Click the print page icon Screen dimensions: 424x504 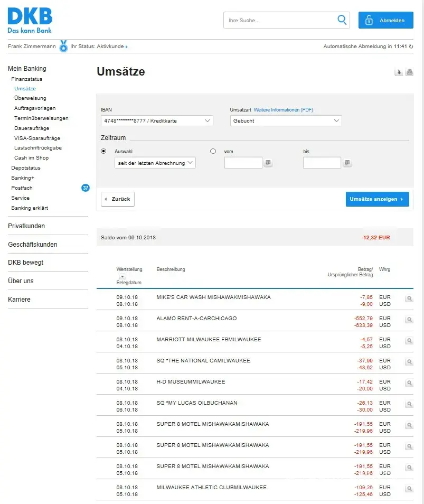click(409, 72)
